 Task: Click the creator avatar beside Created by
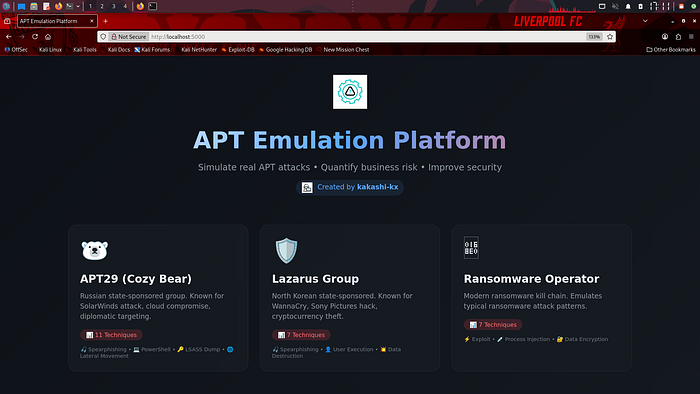[307, 187]
